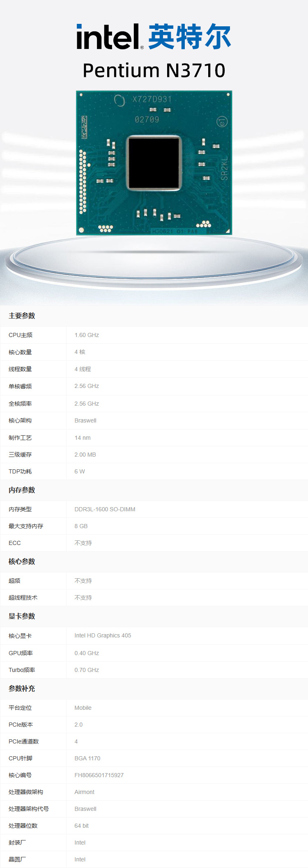
Task: Click the TDP功耗 label
Action: pos(20,471)
